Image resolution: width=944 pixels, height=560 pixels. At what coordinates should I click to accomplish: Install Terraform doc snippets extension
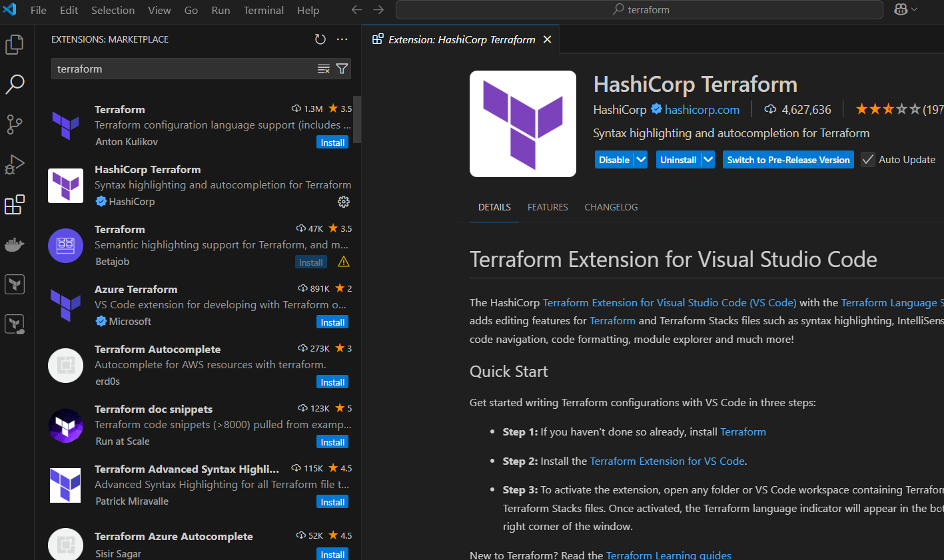[x=332, y=442]
